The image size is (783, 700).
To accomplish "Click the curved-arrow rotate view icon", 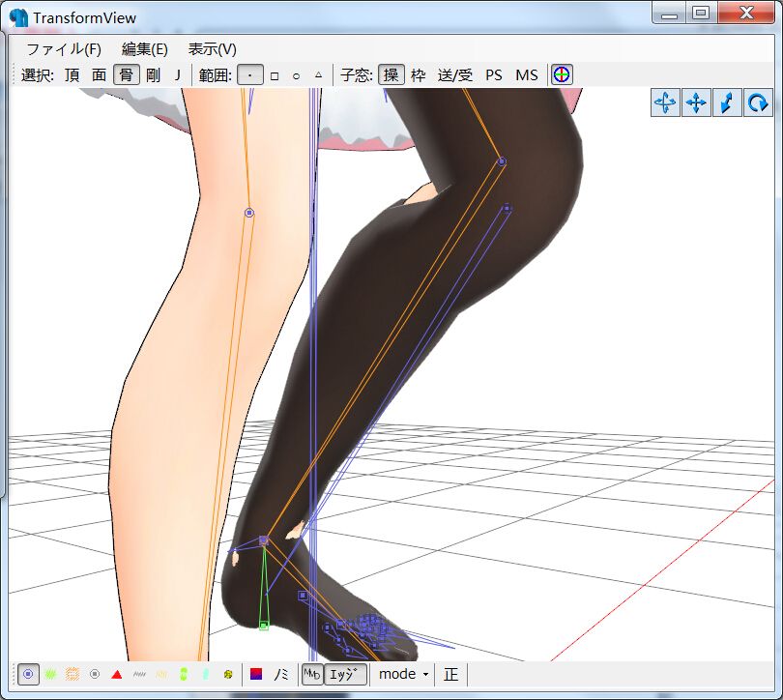I will click(758, 102).
